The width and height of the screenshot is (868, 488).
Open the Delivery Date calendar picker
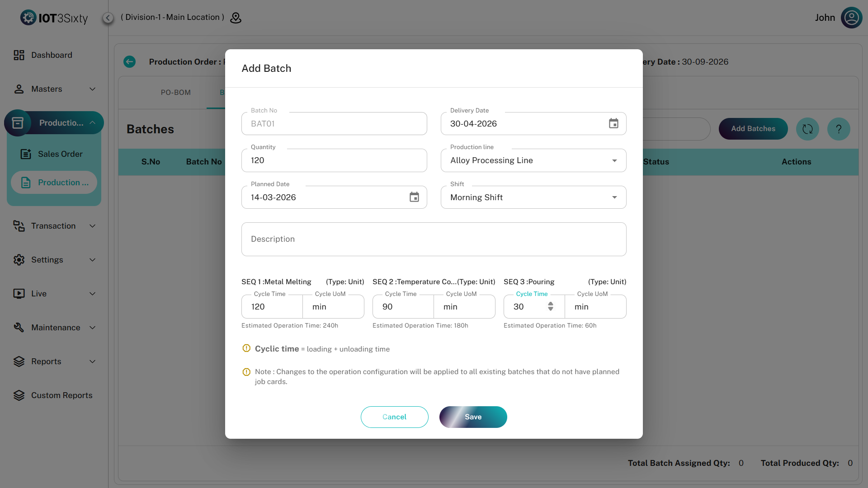pos(613,123)
